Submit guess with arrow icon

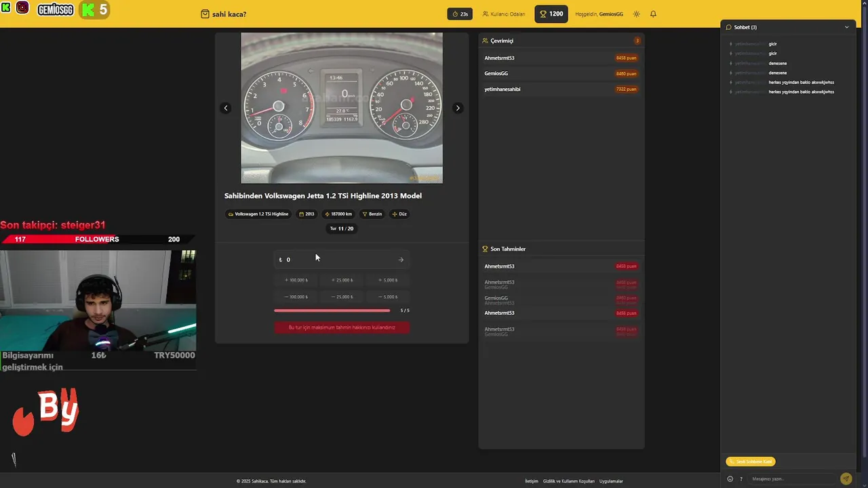pyautogui.click(x=401, y=260)
